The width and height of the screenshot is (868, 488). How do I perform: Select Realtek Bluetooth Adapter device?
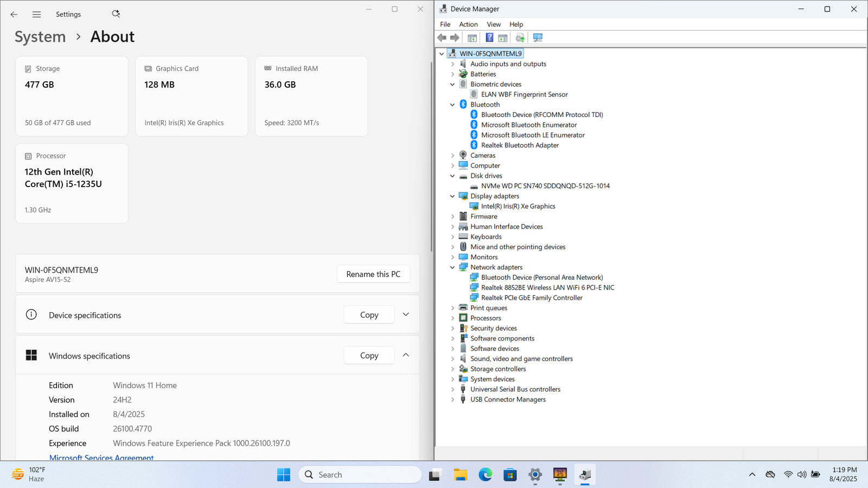tap(520, 145)
